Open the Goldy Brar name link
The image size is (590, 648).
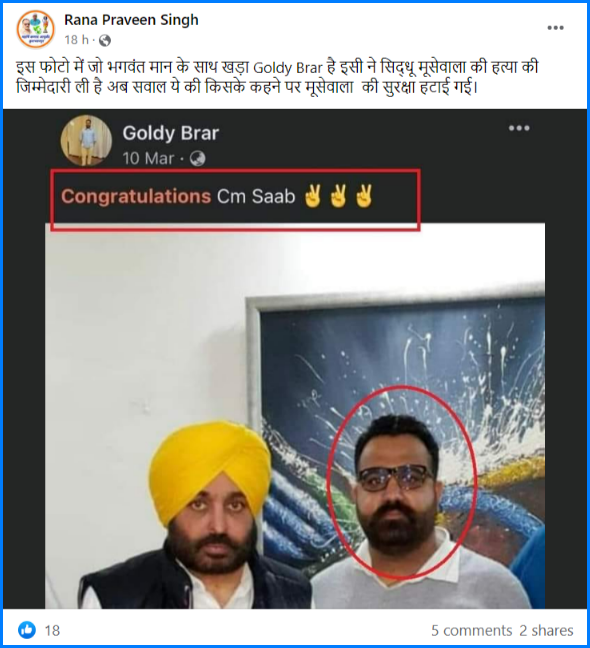click(x=171, y=133)
